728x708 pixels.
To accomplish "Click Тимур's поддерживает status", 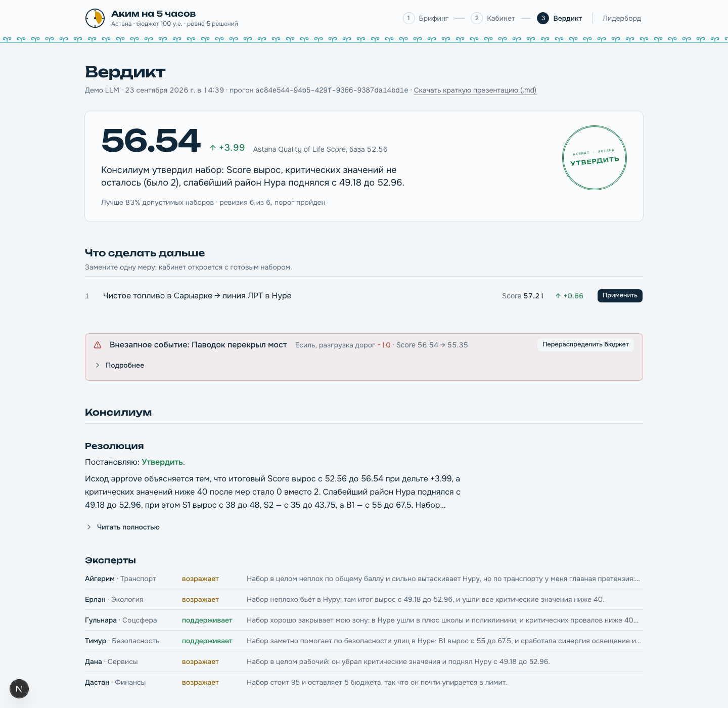I will coord(207,641).
